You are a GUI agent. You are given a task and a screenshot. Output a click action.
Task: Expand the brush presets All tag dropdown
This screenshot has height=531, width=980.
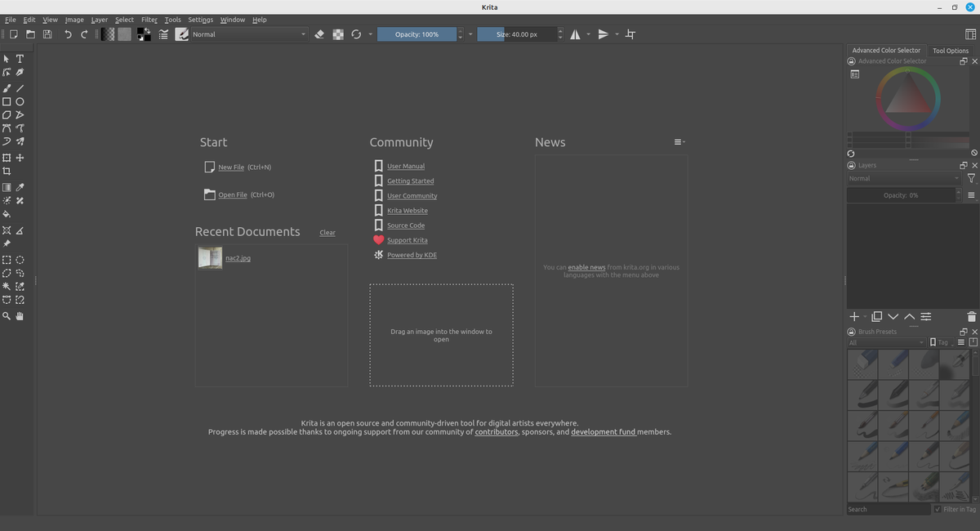pos(886,342)
